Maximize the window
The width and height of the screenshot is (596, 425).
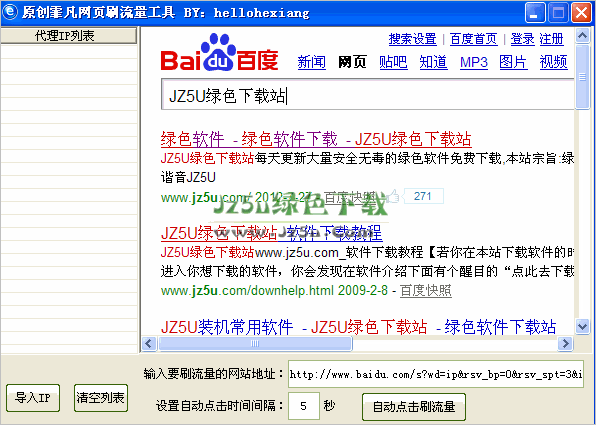(558, 13)
